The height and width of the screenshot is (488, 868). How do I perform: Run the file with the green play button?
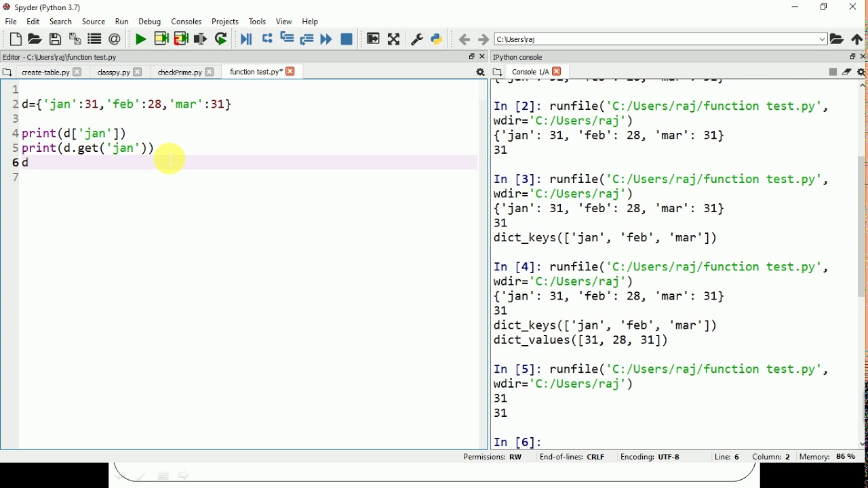click(x=140, y=39)
